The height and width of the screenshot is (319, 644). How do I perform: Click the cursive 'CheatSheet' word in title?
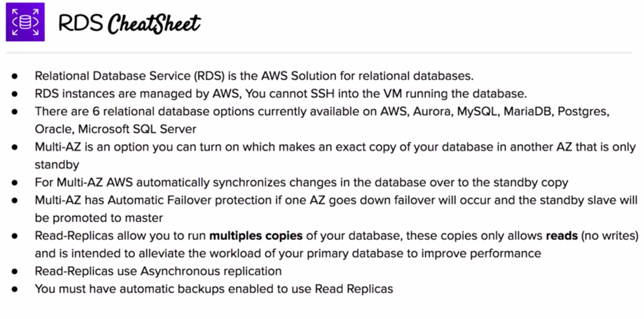pos(154,23)
